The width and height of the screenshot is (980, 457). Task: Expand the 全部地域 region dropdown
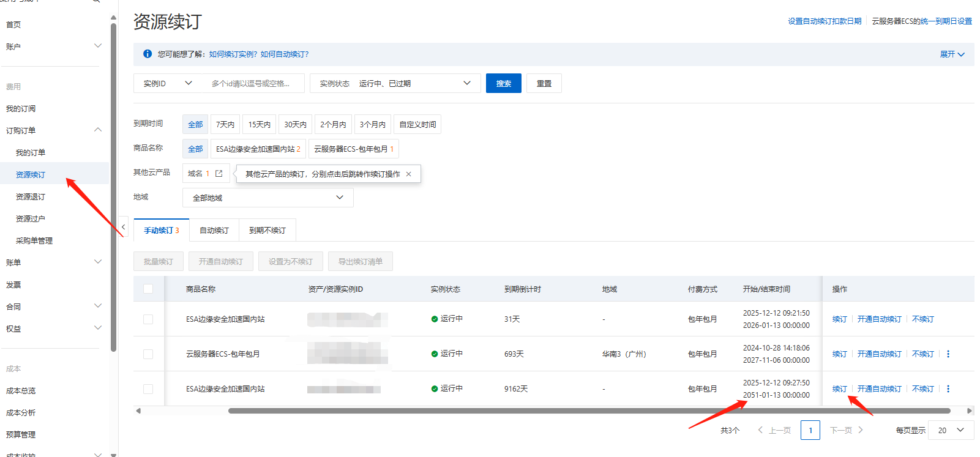(x=267, y=198)
